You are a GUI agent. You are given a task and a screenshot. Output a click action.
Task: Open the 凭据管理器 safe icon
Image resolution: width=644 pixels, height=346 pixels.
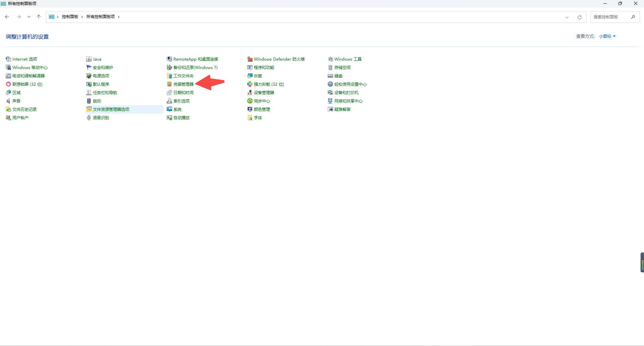tap(169, 84)
